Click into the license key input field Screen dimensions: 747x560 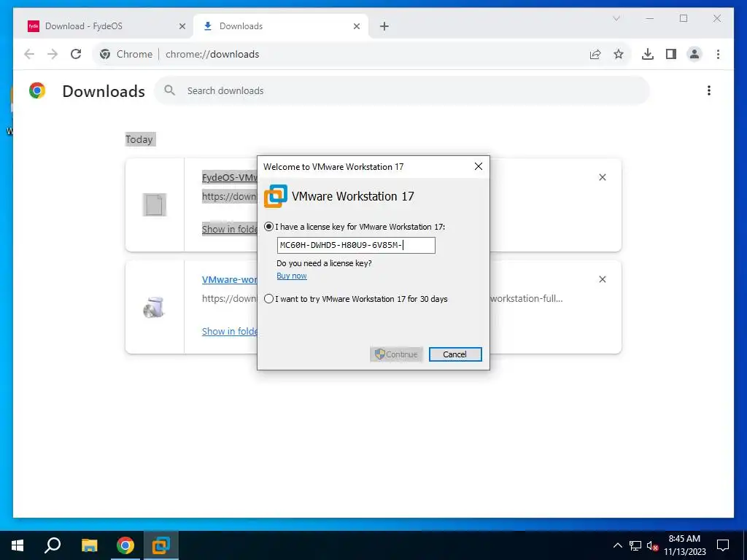(x=356, y=245)
